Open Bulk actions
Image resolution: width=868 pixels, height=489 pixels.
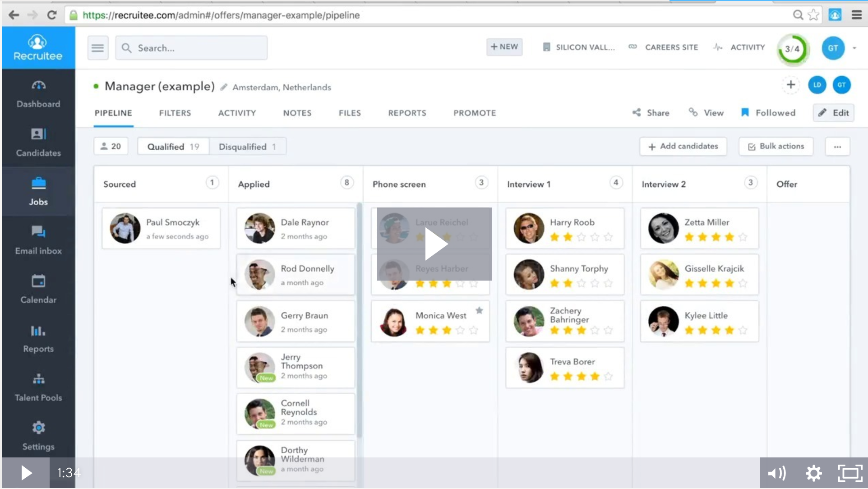click(776, 146)
